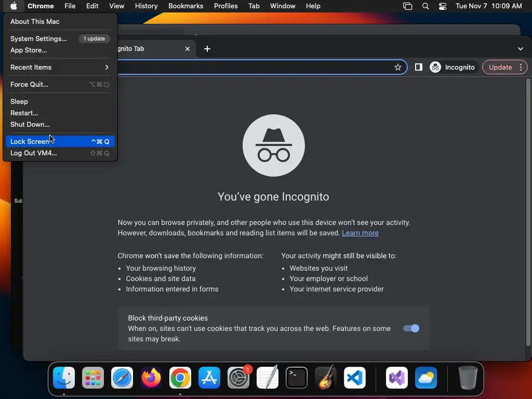This screenshot has width=532, height=399.
Task: Click Google Chrome in the Dock
Action: [180, 378]
